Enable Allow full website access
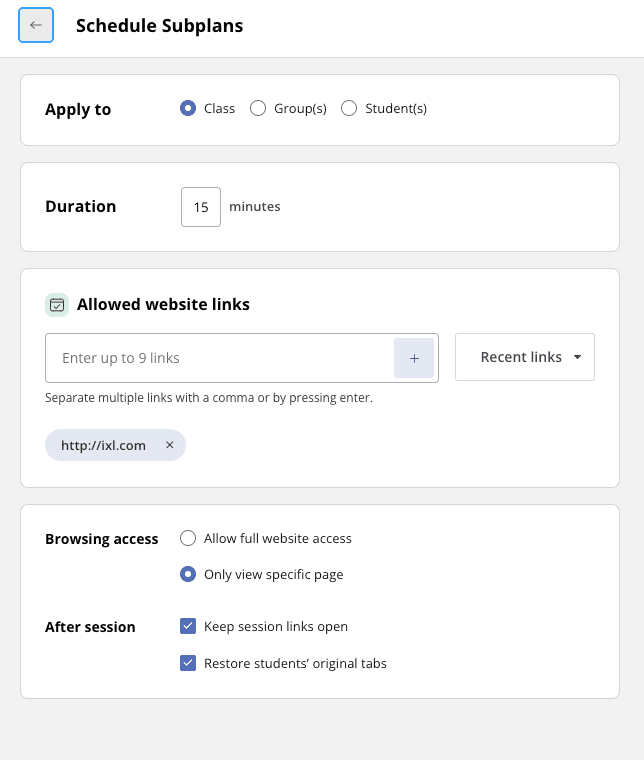Image resolution: width=644 pixels, height=760 pixels. [x=188, y=538]
